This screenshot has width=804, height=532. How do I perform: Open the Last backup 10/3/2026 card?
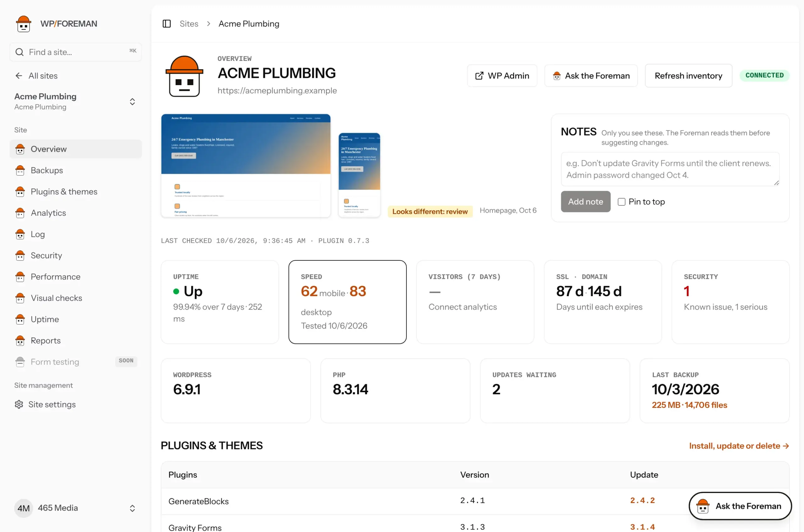(715, 390)
